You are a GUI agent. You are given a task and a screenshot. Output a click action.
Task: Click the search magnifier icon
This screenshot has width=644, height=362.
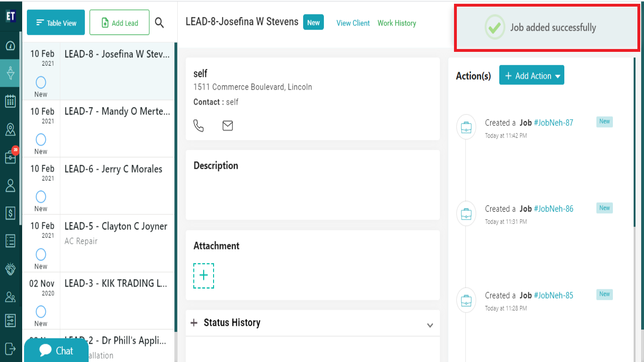tap(159, 23)
